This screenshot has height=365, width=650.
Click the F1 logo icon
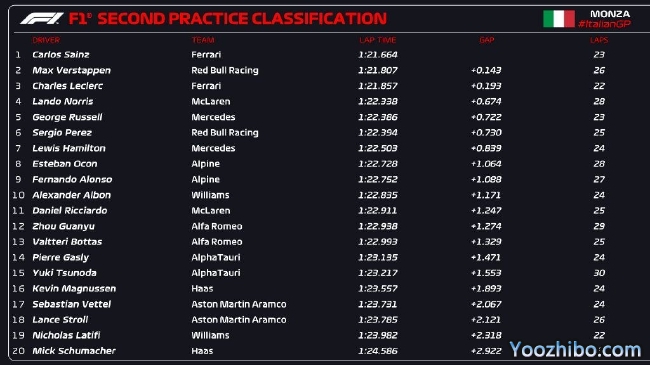coord(42,19)
